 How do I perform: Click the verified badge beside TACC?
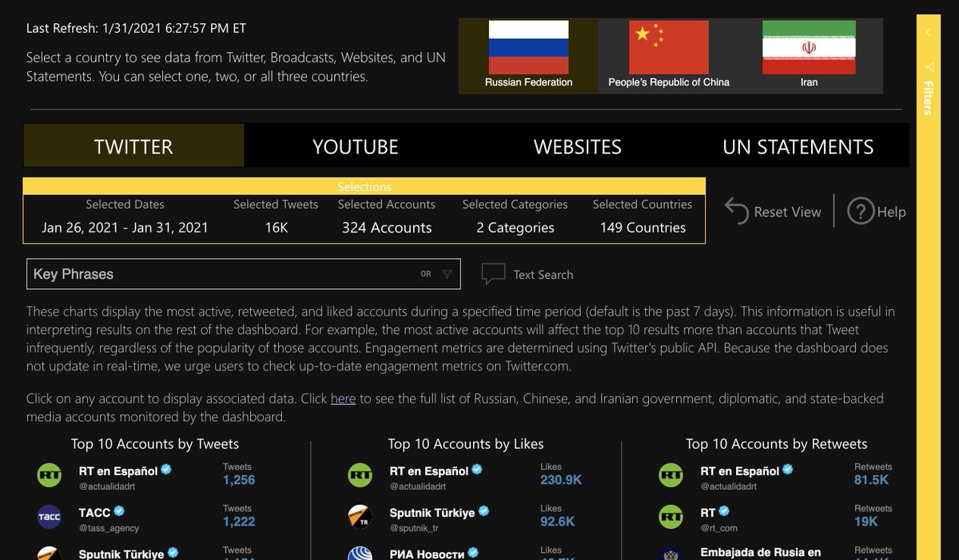(119, 511)
